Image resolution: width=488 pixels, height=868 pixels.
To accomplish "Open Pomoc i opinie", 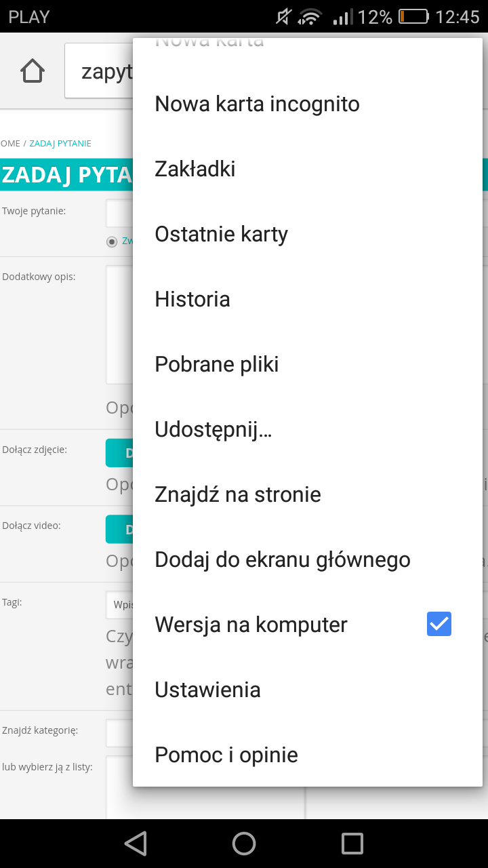I will (226, 755).
